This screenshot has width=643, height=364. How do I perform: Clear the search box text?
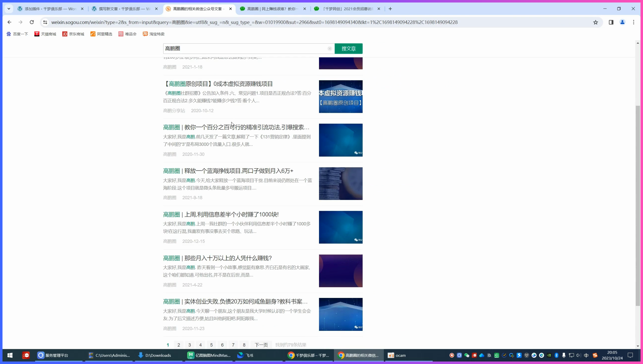click(330, 48)
